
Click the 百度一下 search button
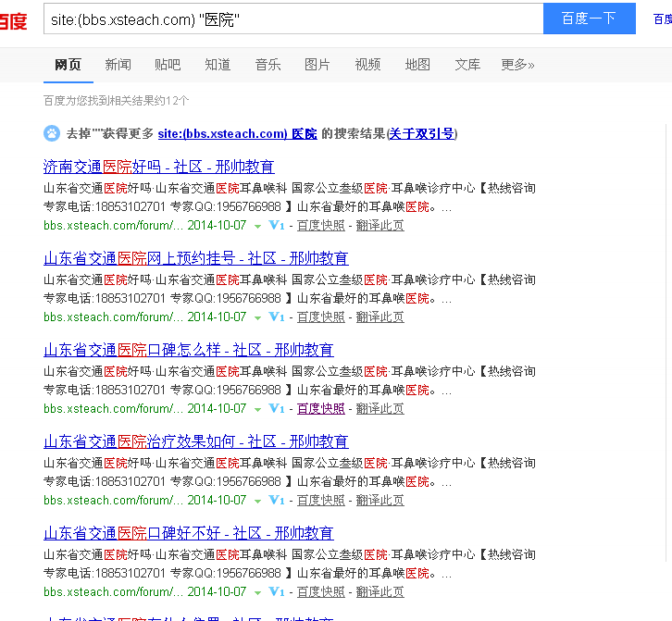coord(590,19)
